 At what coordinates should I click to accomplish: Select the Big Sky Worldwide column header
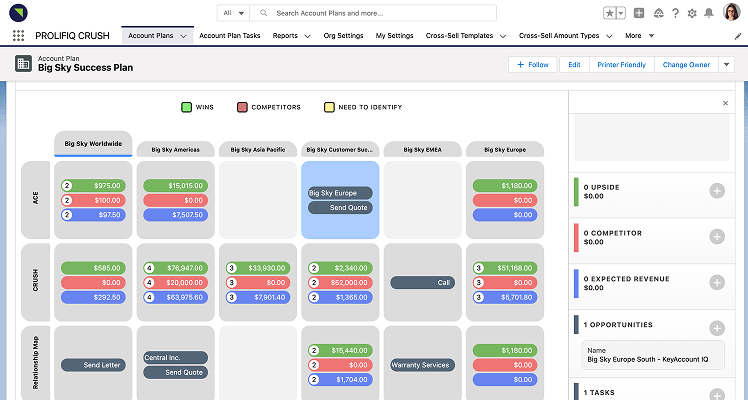point(93,144)
